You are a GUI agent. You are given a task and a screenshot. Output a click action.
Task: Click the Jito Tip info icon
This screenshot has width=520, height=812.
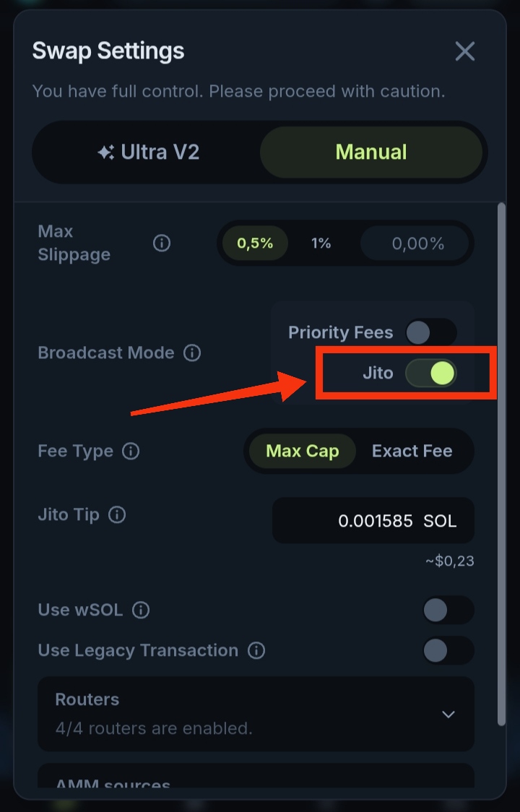click(117, 515)
